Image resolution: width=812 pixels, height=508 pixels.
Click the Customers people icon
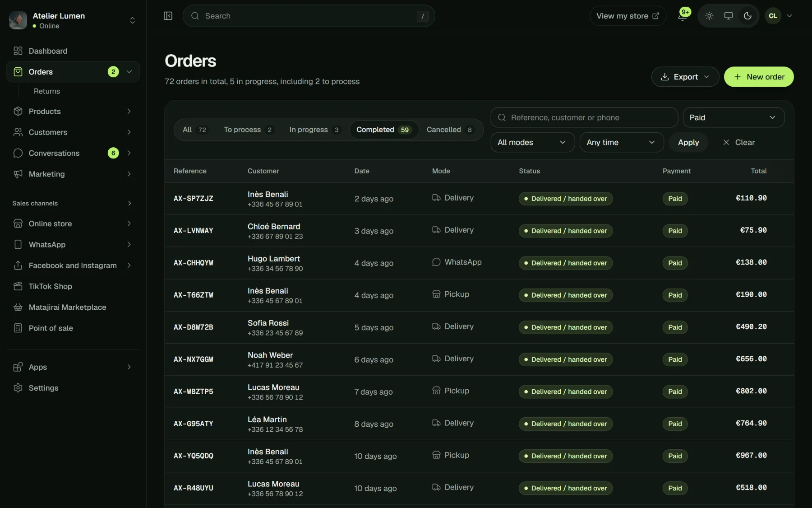tap(18, 132)
